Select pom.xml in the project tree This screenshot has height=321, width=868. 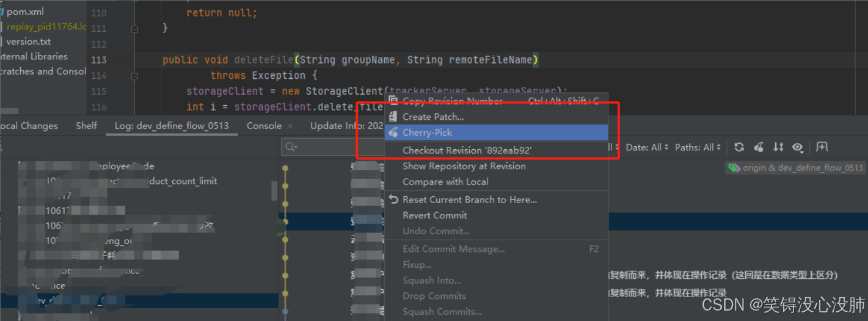coord(24,12)
